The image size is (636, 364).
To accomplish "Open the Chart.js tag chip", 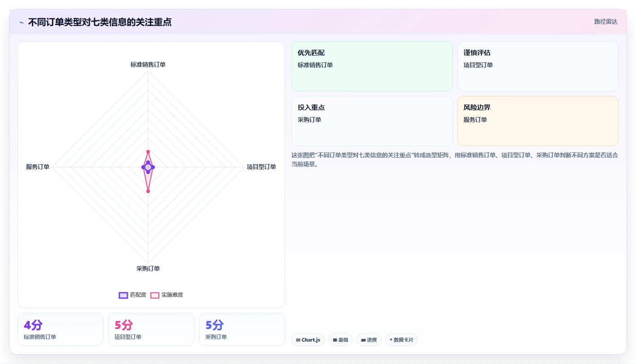I will point(308,340).
